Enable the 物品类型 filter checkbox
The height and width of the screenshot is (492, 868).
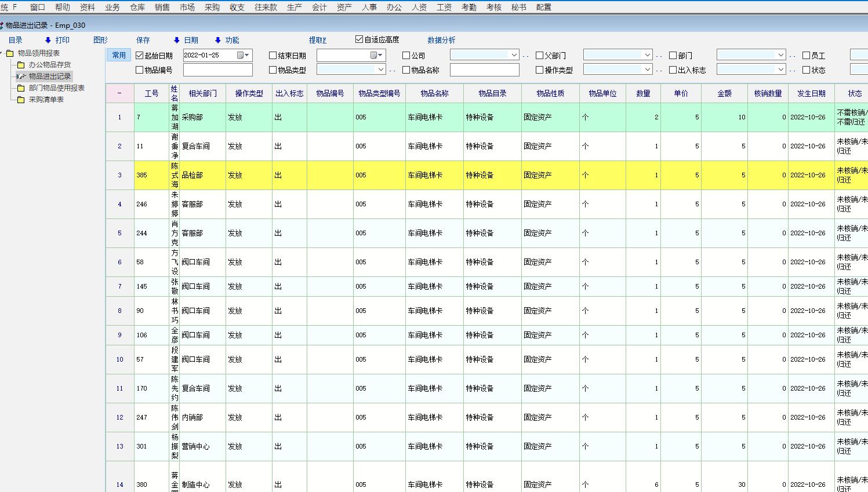click(x=273, y=70)
